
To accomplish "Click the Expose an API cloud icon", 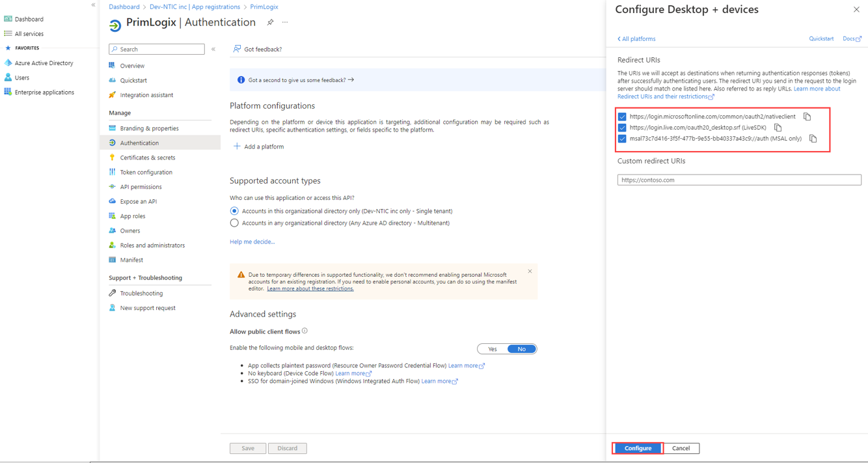I will [112, 201].
